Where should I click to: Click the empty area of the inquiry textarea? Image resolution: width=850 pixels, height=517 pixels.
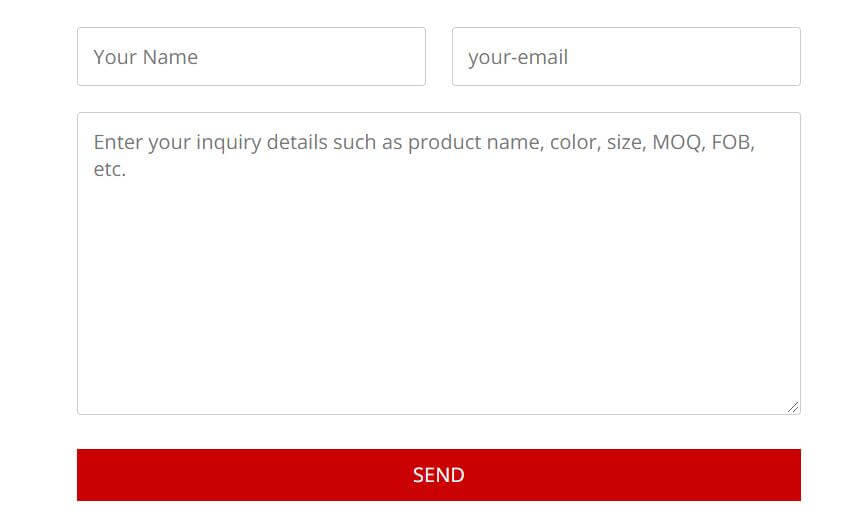click(x=439, y=293)
